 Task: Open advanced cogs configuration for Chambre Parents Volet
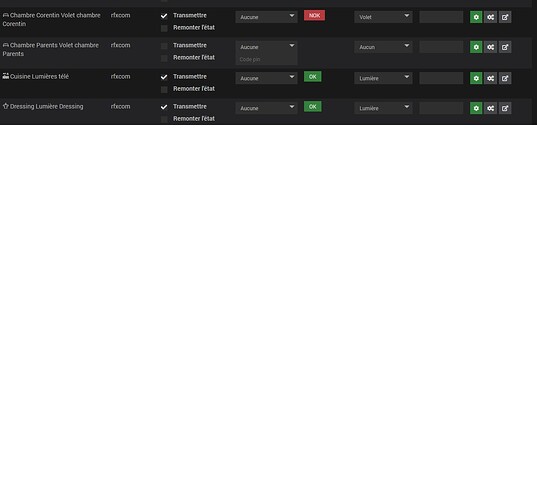[490, 47]
